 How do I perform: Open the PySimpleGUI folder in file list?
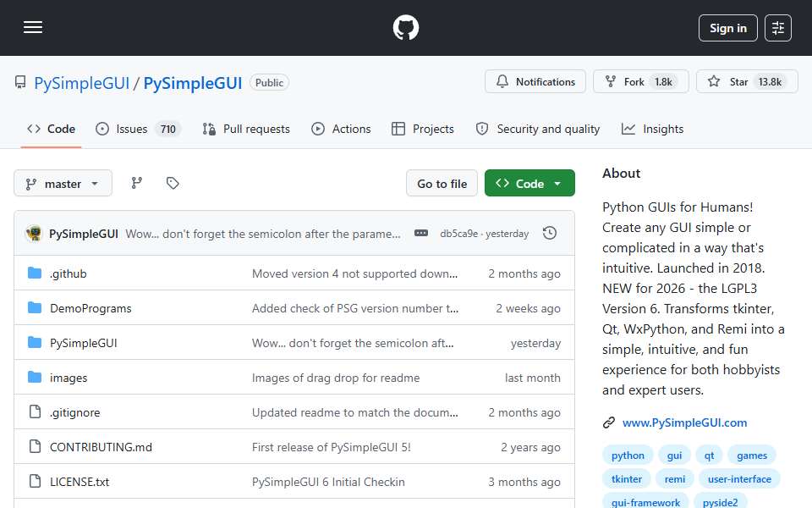tap(84, 343)
